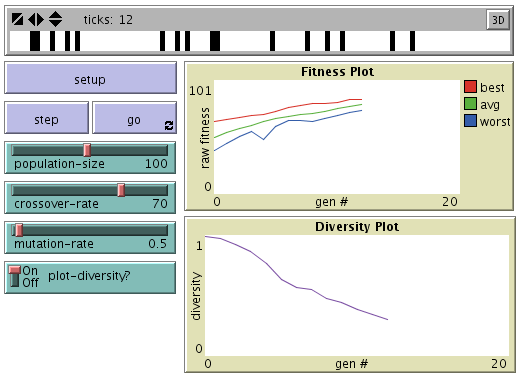Click the green avg legend swatch
This screenshot has height=378, width=523.
470,104
